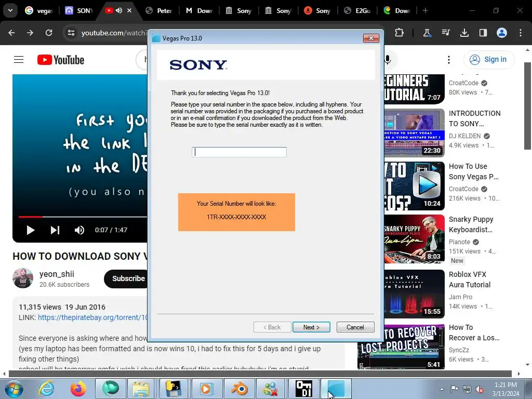The height and width of the screenshot is (399, 532).
Task: Launch Blender from taskbar
Action: (x=239, y=389)
